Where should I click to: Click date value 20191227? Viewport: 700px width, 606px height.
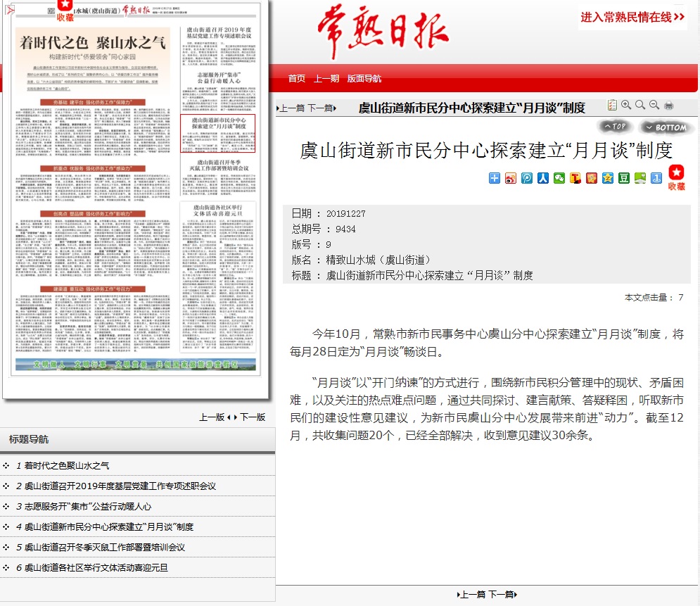tap(346, 213)
